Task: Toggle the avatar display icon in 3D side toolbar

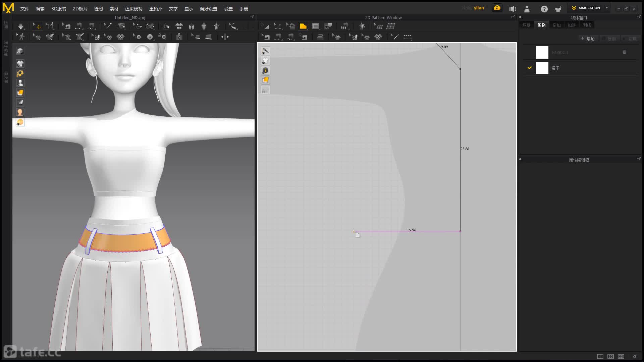Action: [20, 83]
